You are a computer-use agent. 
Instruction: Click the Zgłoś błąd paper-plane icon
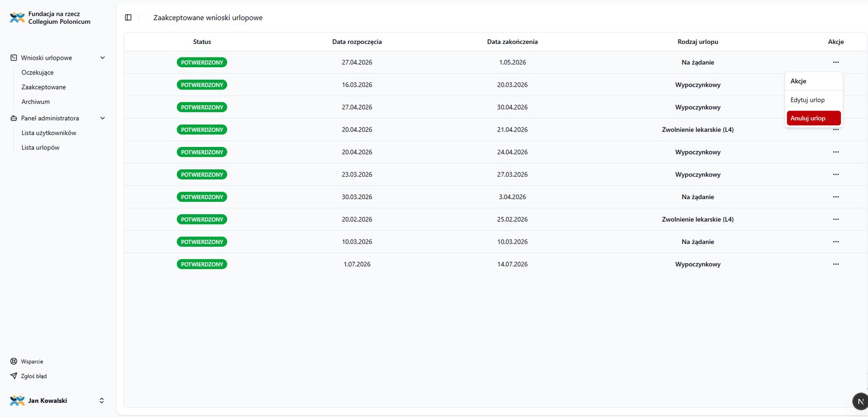tap(14, 376)
